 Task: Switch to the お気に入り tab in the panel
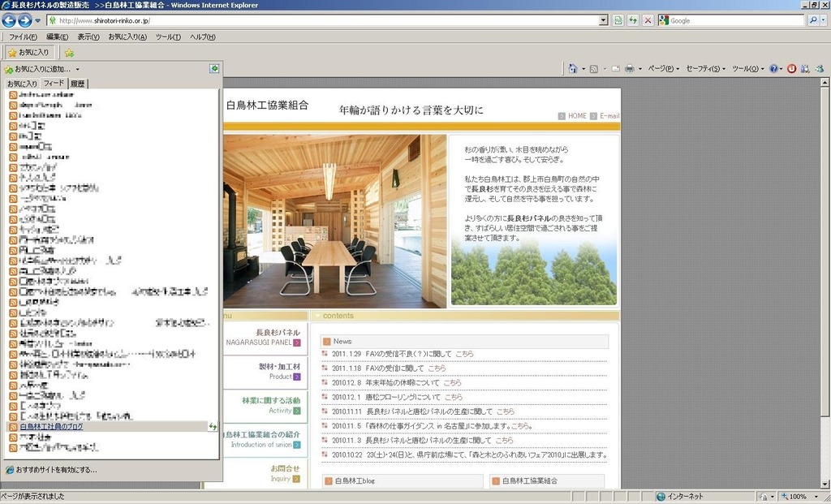22,84
